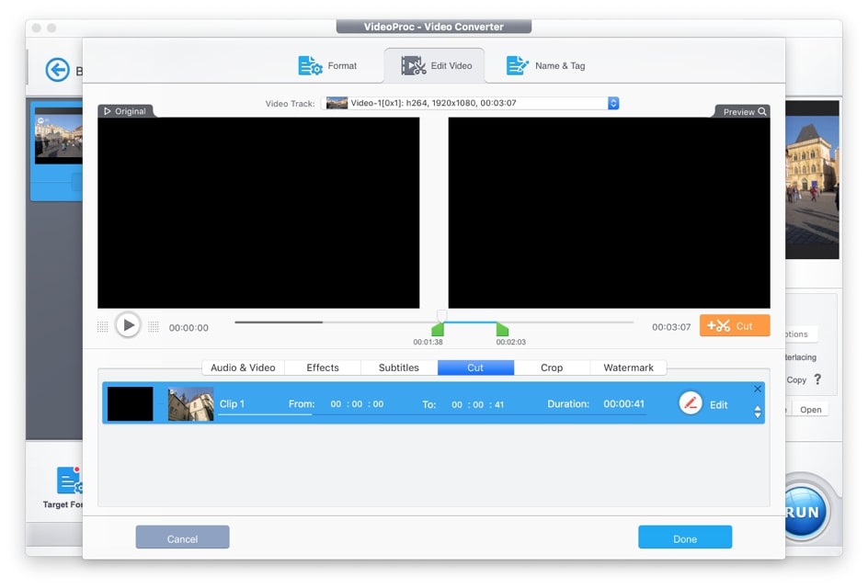This screenshot has width=868, height=588.
Task: Open the Edit Video tab
Action: (x=435, y=66)
